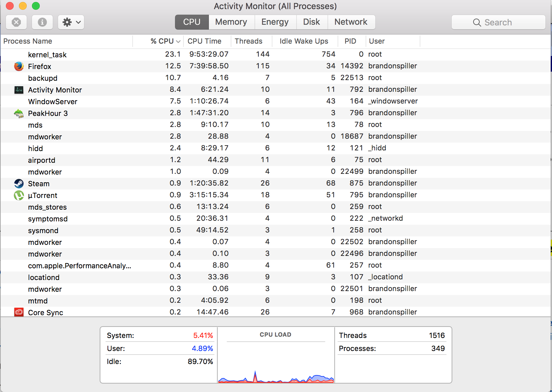Select the Activity Monitor process name

click(x=55, y=90)
